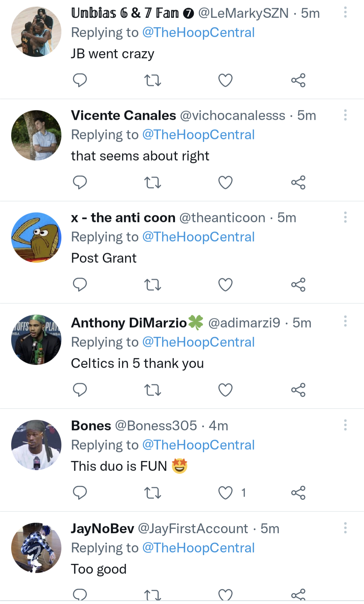Open @TheHoopCentral link in Bones' reply
The height and width of the screenshot is (604, 364).
(198, 445)
